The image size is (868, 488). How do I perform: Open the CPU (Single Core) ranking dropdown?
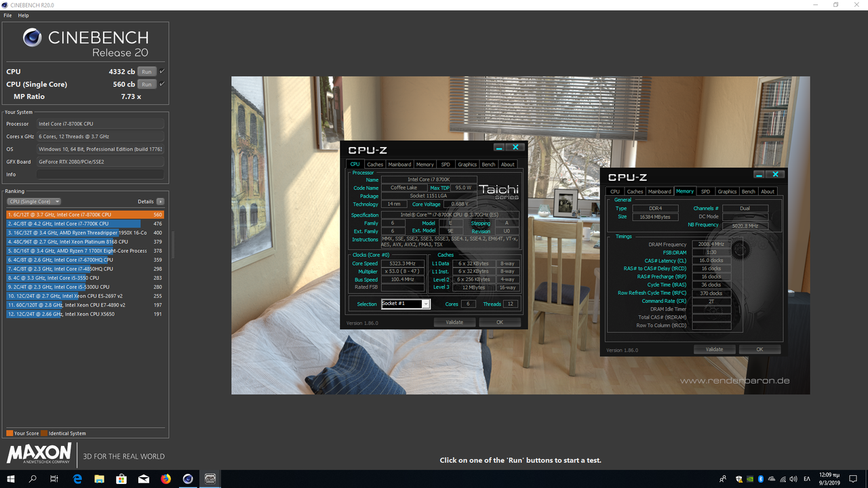(34, 201)
